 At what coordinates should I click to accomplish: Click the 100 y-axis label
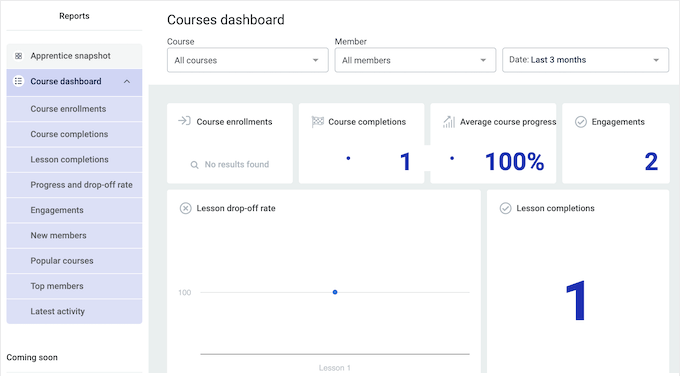coord(184,293)
